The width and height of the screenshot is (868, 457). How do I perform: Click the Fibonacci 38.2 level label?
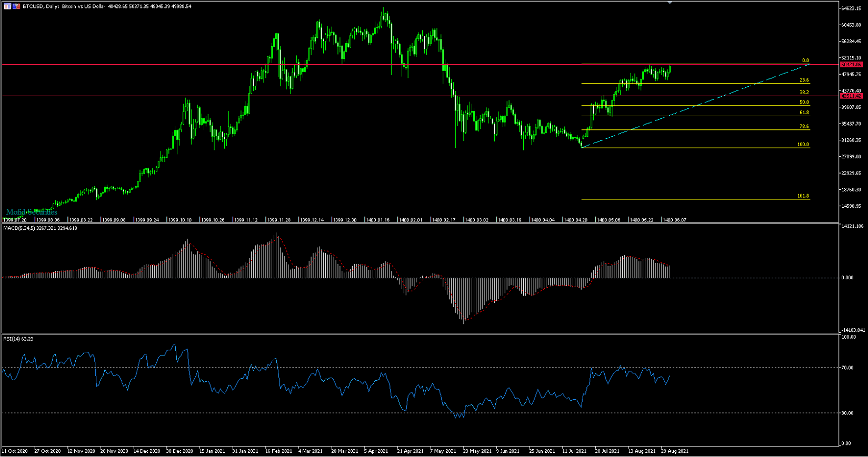pos(804,92)
